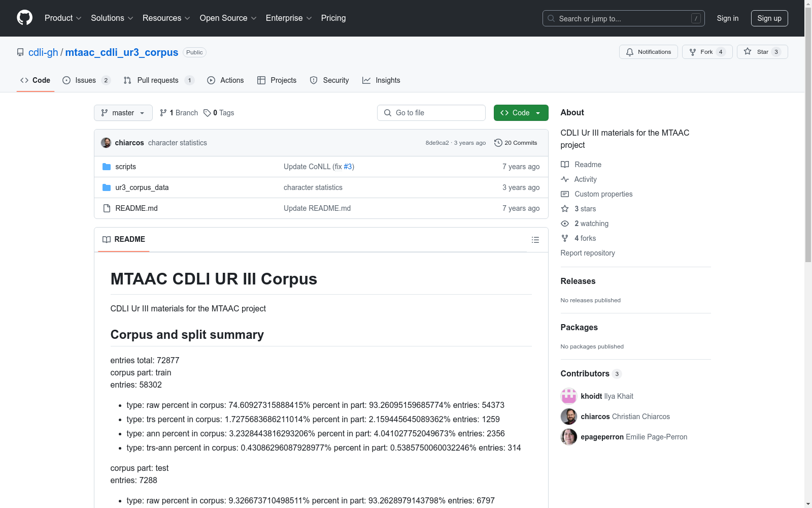The height and width of the screenshot is (508, 812).
Task: Open the Code tab
Action: pyautogui.click(x=36, y=80)
